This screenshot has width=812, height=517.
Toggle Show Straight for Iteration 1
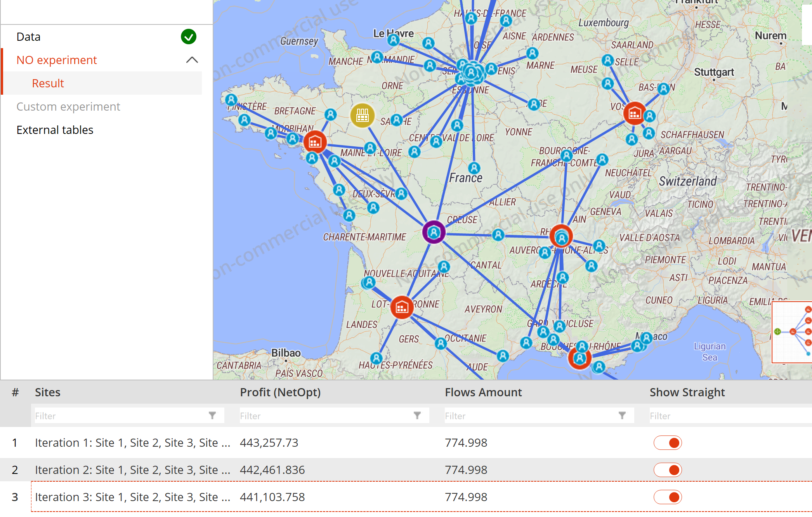pos(668,443)
